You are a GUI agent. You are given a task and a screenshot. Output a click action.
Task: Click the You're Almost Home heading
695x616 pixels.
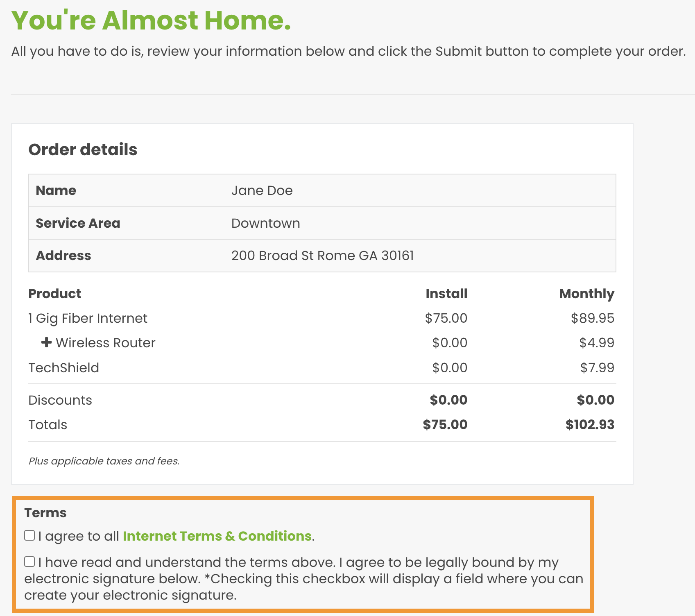pos(151,20)
